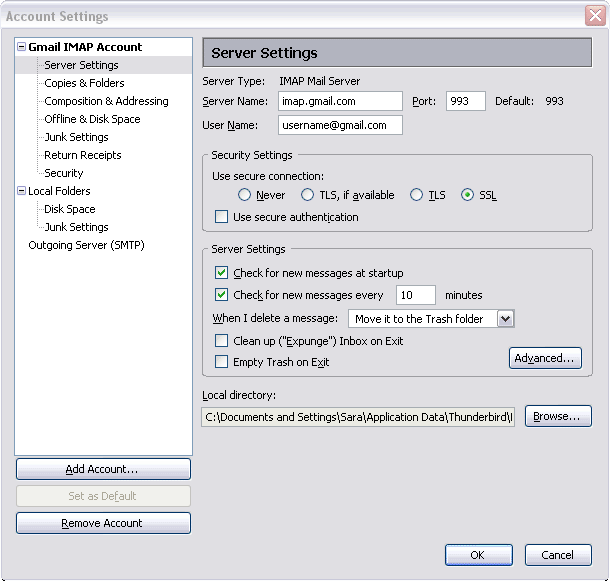The image size is (610, 581).
Task: Click into the Server Name field
Action: [x=340, y=101]
